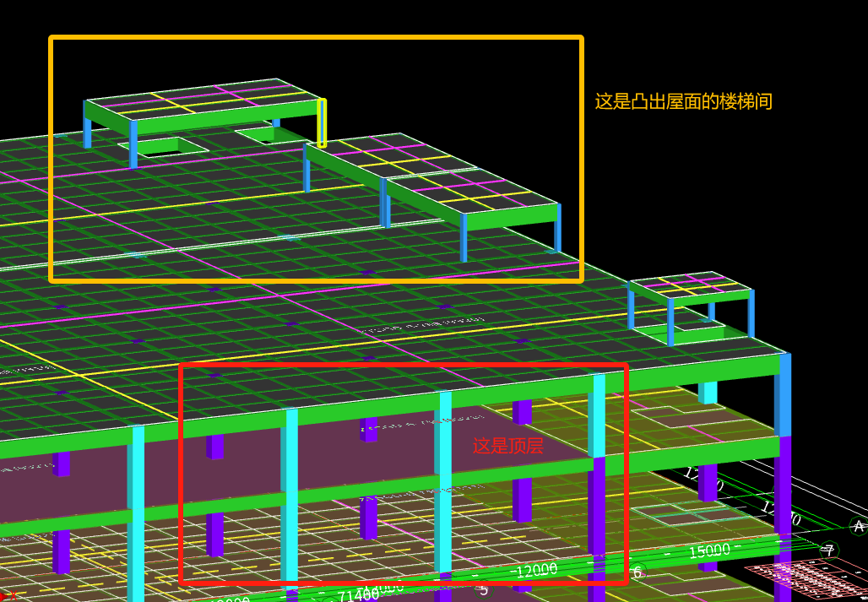Screen dimensions: 868x602
Task: Select the grid axis bubble labeled 6
Action: [637, 572]
